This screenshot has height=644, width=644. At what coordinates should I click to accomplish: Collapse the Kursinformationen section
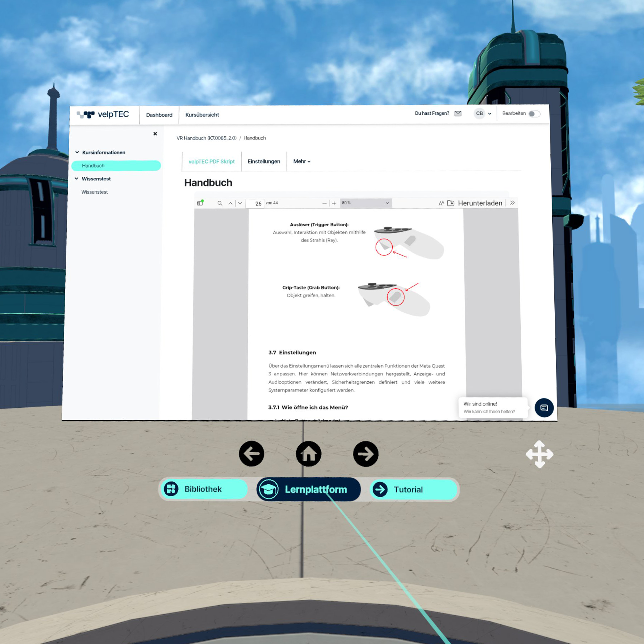[77, 152]
